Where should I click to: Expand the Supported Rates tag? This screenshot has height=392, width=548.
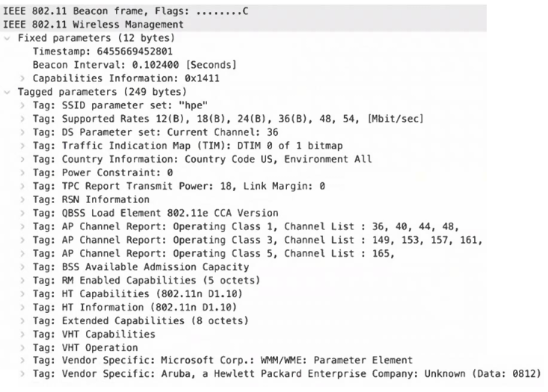tap(22, 119)
